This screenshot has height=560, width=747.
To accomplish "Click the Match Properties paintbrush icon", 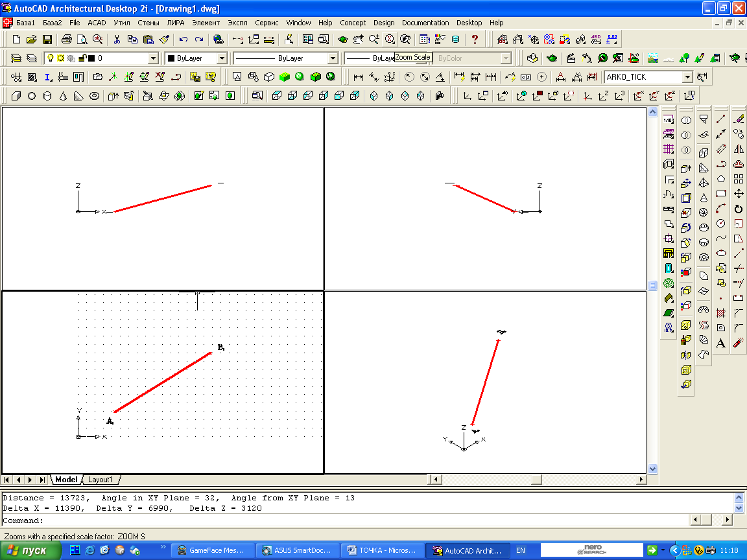I will click(164, 40).
